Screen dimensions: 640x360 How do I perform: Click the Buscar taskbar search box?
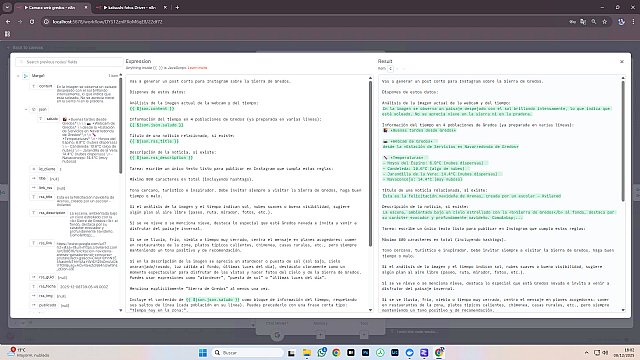[247, 353]
